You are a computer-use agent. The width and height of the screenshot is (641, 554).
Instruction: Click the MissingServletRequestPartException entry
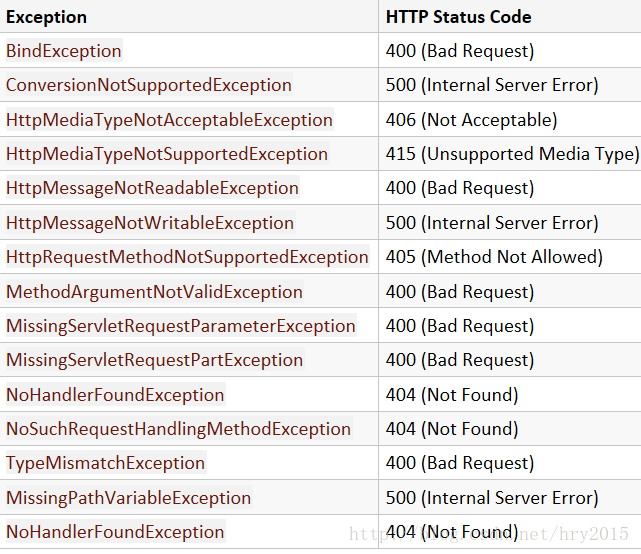(154, 360)
